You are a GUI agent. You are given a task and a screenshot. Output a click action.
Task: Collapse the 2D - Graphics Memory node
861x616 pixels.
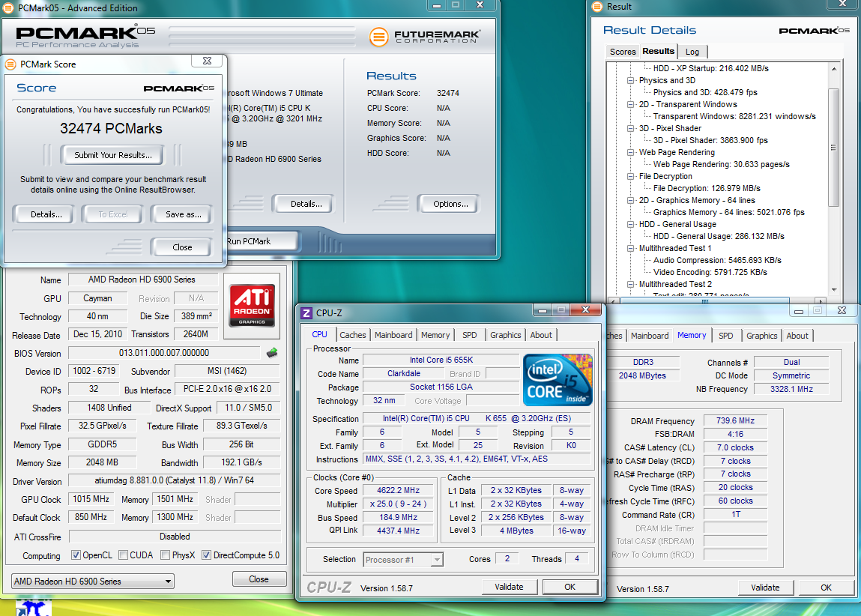tap(630, 200)
